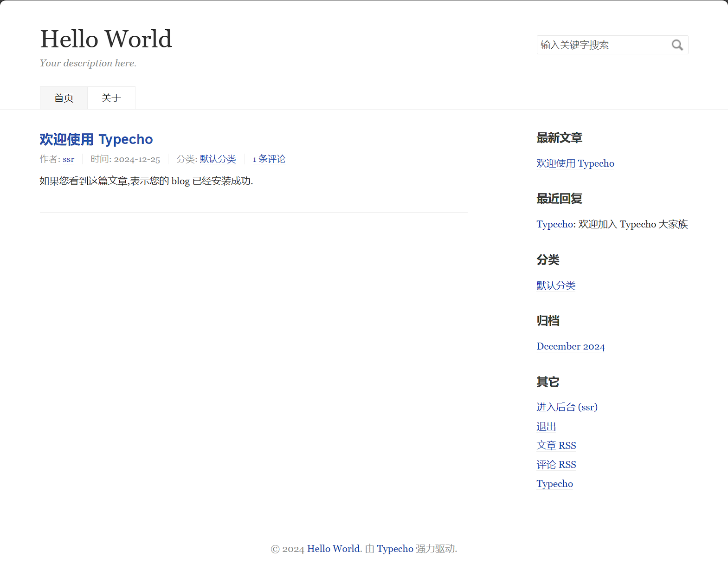Open 欢迎使用 Typecho under 最新文章

[575, 163]
